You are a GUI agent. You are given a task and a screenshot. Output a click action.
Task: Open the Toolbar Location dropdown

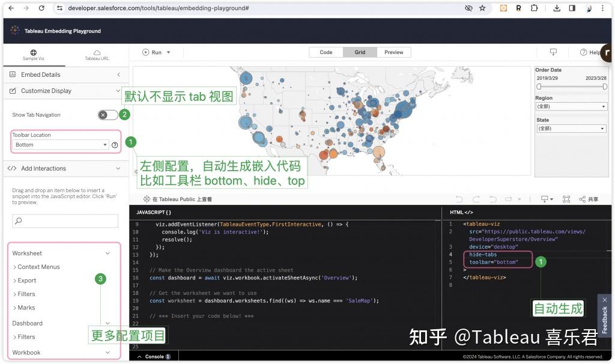point(60,144)
